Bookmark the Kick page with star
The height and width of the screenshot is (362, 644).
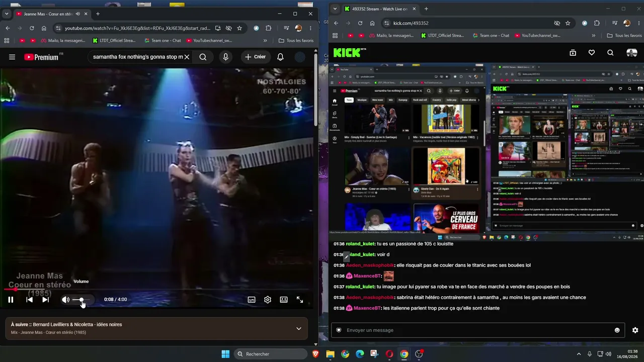[x=568, y=23]
